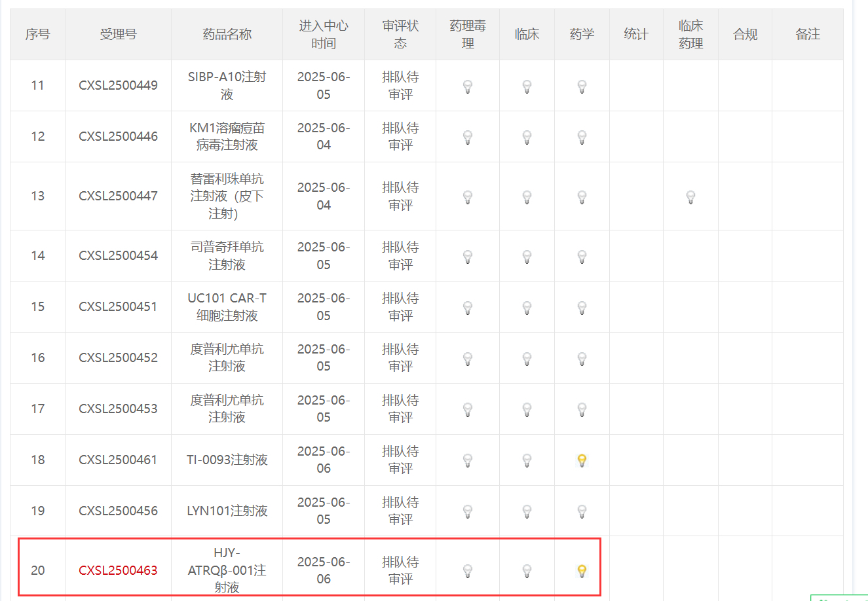Click 临床 bulb icon for CXSL2500456
The height and width of the screenshot is (601, 868).
527,511
